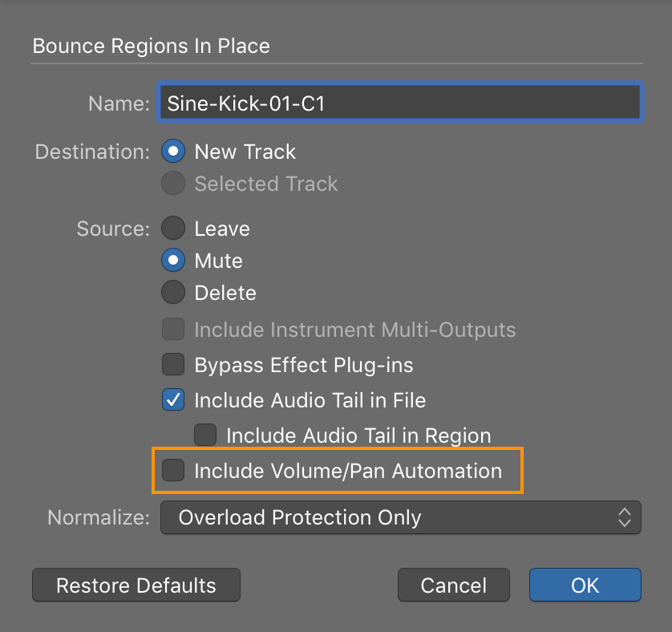Choose Mute as the source option
The height and width of the screenshot is (632, 672).
click(x=173, y=260)
